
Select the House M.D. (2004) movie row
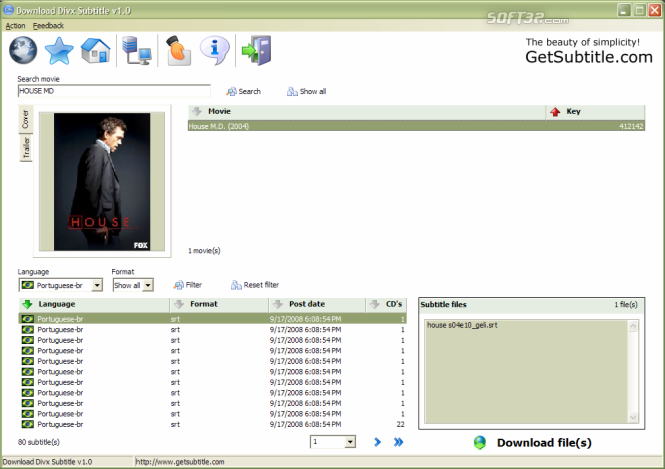pyautogui.click(x=416, y=126)
